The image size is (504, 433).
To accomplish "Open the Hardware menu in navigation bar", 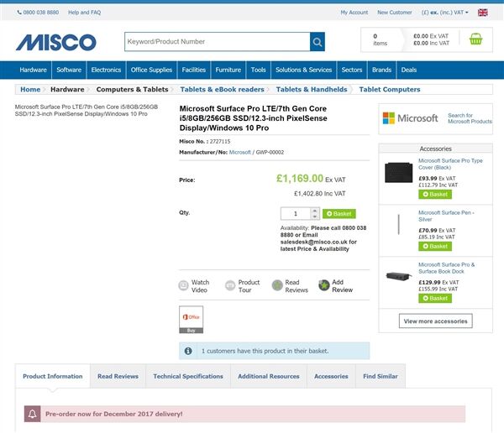I will click(33, 70).
